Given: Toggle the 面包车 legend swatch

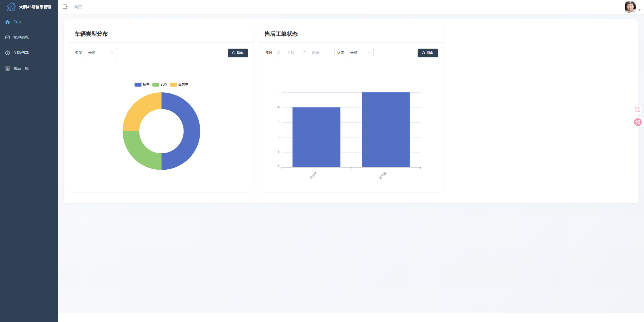Looking at the screenshot, I should coord(173,84).
